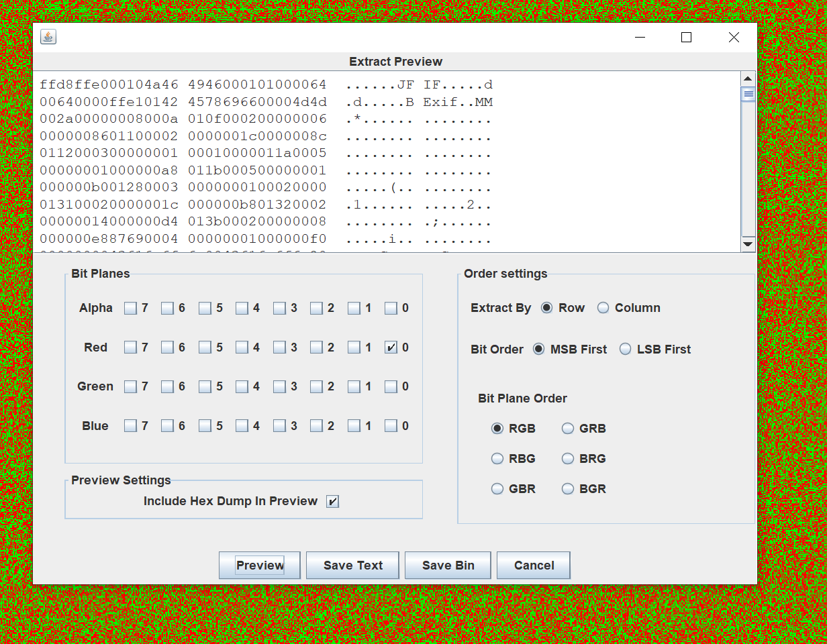This screenshot has height=644, width=827.
Task: Click hex line starting 013100020000001c
Action: (x=266, y=205)
